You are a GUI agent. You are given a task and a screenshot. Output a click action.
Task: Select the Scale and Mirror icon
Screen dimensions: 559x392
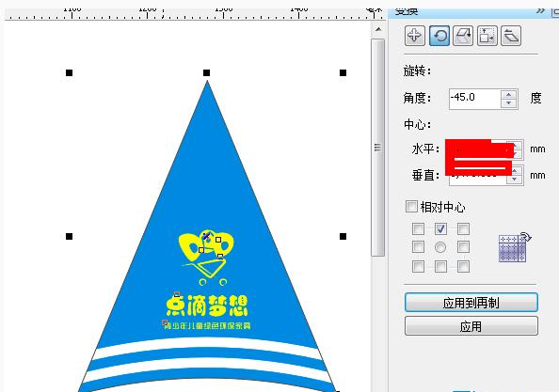tap(463, 36)
